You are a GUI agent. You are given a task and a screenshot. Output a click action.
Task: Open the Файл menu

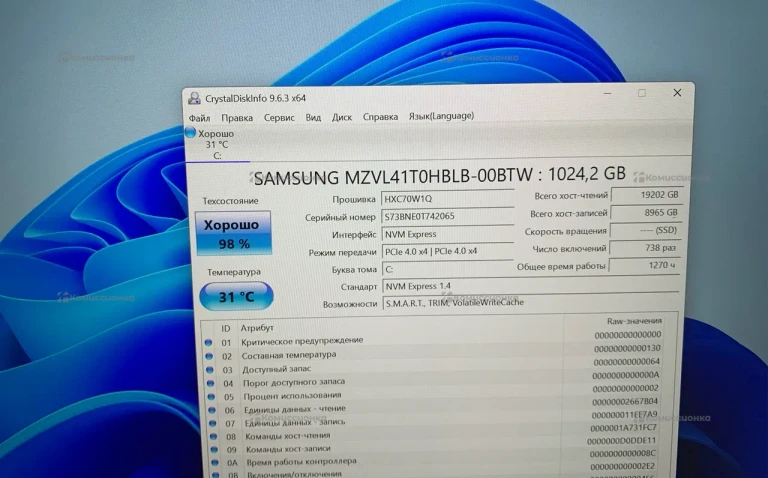199,118
